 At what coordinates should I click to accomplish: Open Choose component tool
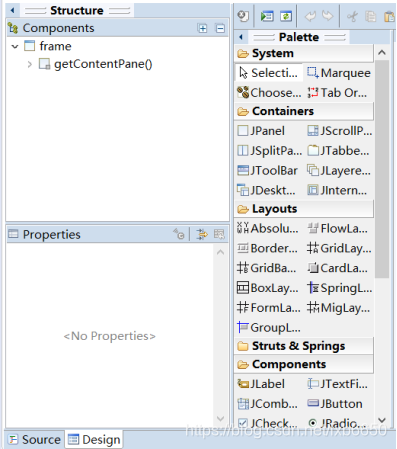[x=269, y=92]
